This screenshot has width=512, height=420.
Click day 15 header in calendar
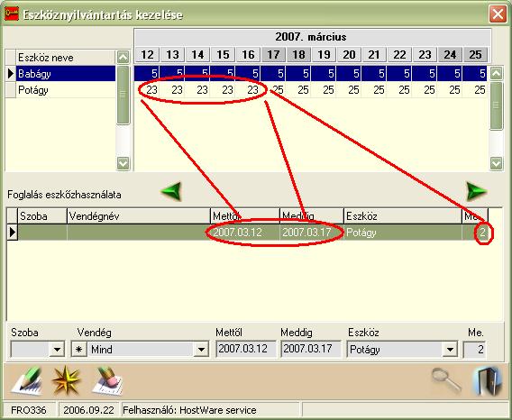tap(223, 55)
